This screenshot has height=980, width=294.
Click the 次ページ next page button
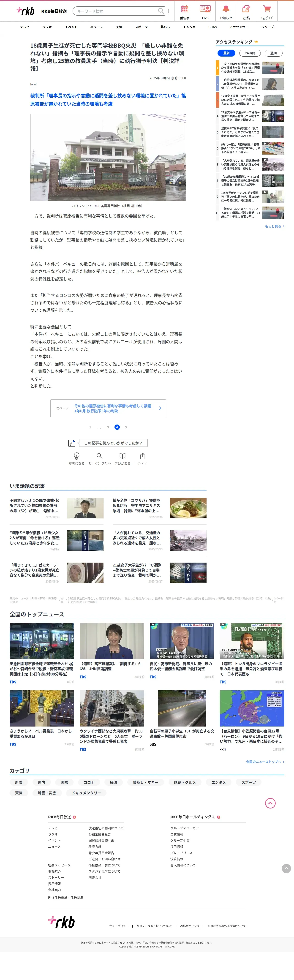pos(108,408)
